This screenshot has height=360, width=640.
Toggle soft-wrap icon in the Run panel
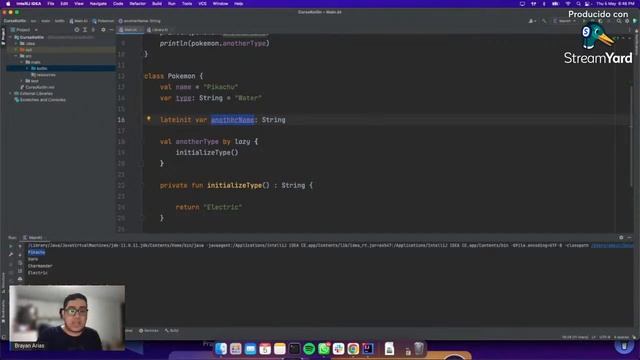[x=20, y=262]
